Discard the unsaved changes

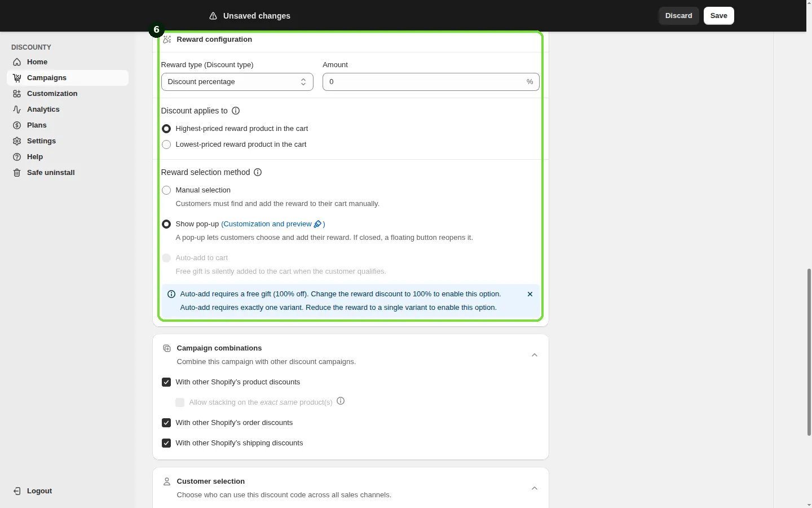(679, 16)
